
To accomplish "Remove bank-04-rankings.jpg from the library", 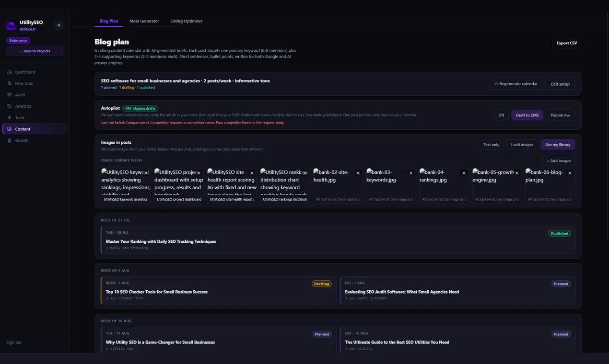I will (464, 173).
